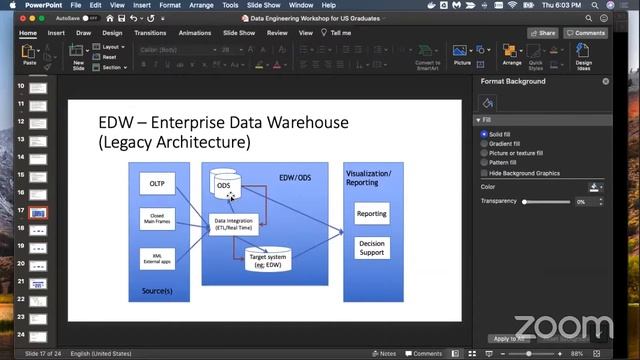The image size is (640, 360).
Task: Toggle Notes pane in status bar
Action: click(x=384, y=353)
